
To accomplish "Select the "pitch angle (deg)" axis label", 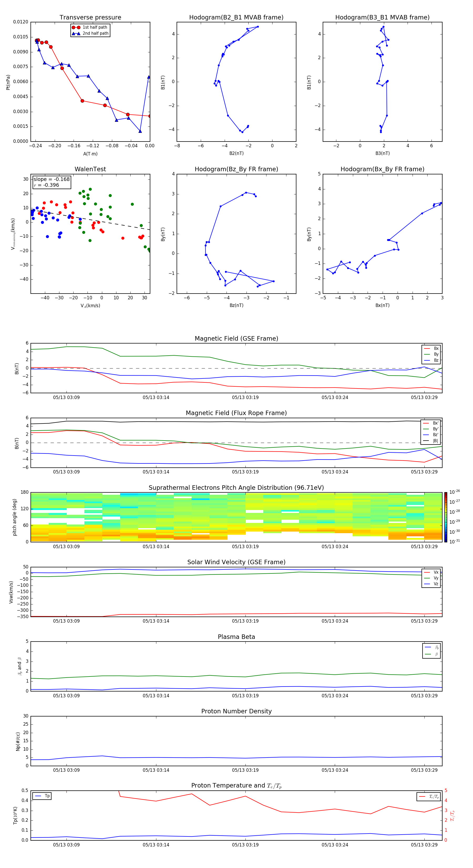I will pos(14,517).
